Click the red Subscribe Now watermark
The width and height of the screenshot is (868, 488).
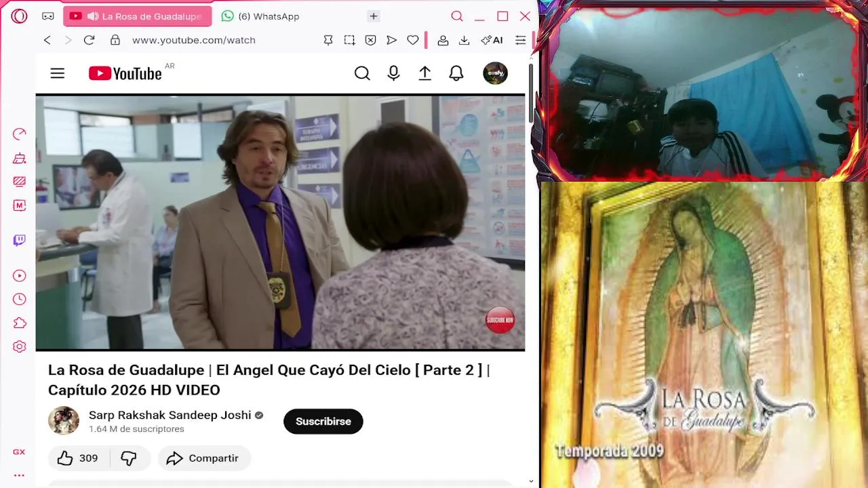pyautogui.click(x=500, y=320)
